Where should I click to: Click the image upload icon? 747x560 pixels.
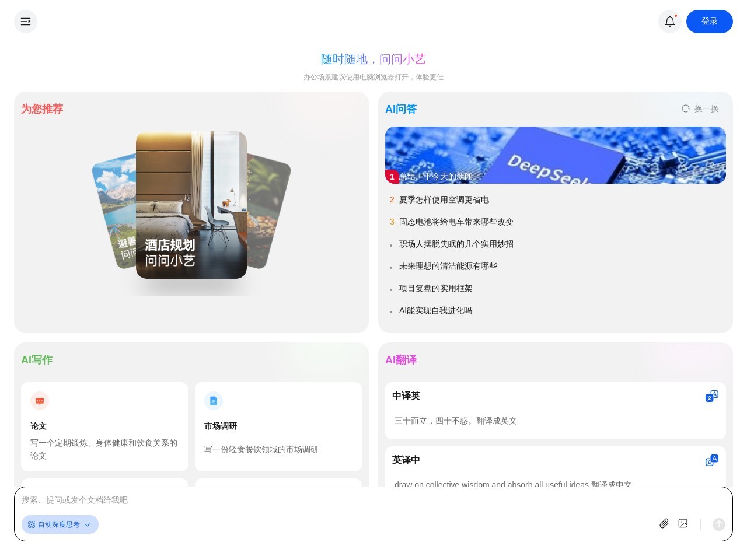point(683,523)
